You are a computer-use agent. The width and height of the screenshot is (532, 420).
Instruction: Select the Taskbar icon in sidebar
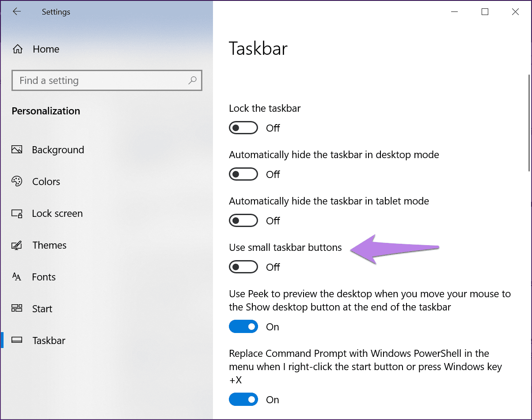coord(17,341)
